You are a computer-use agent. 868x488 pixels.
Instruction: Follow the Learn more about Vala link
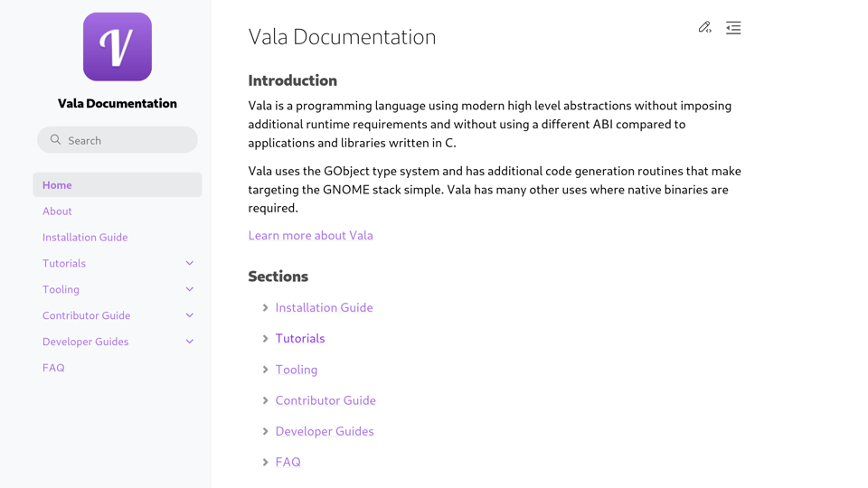tap(310, 235)
